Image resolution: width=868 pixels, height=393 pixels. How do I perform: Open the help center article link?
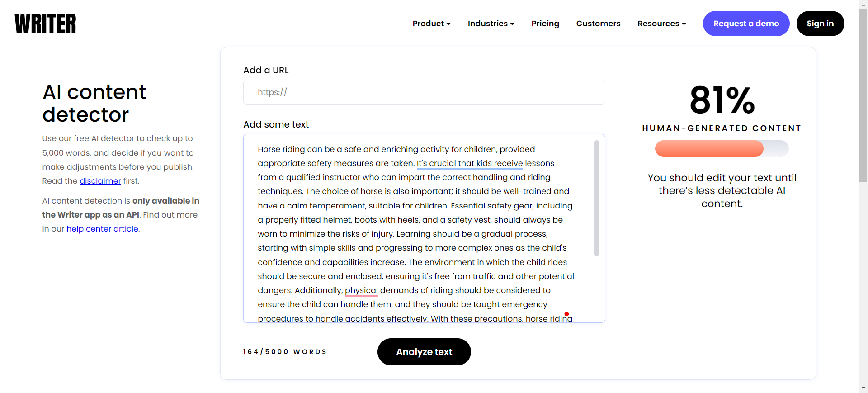pyautogui.click(x=102, y=229)
